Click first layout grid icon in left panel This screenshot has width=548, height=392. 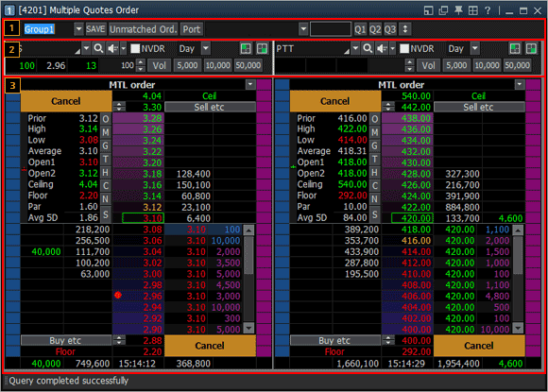coord(246,48)
